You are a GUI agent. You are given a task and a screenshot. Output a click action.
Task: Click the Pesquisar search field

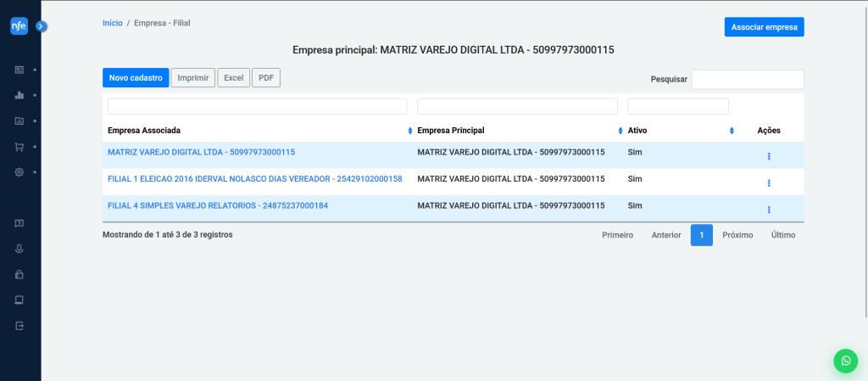click(747, 79)
